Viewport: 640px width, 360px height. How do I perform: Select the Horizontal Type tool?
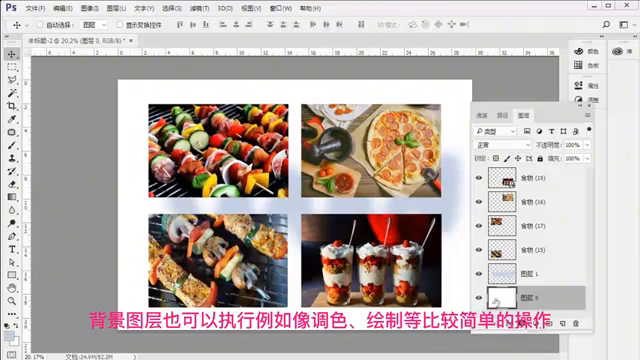click(11, 249)
